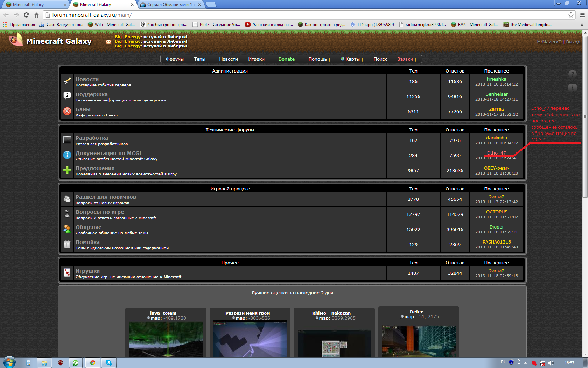This screenshot has height=368, width=588.
Task: Expand the Помощь dropdown menu
Action: pos(319,59)
